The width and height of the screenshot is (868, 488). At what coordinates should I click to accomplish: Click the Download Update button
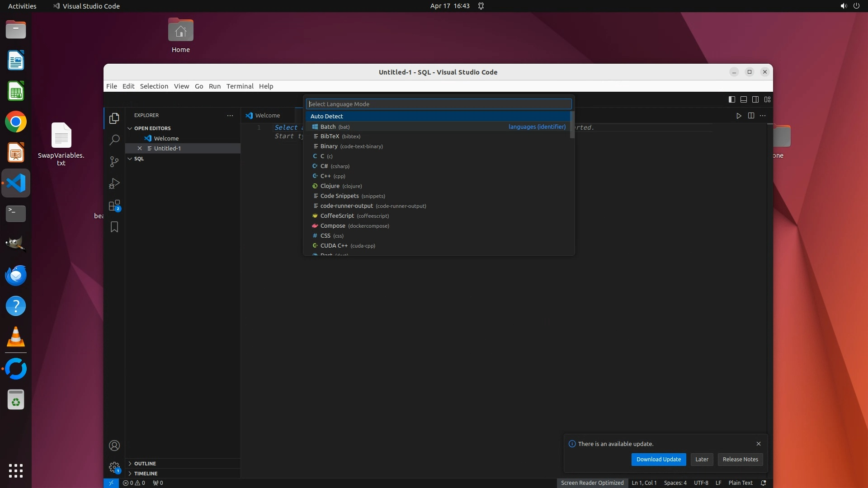658,460
